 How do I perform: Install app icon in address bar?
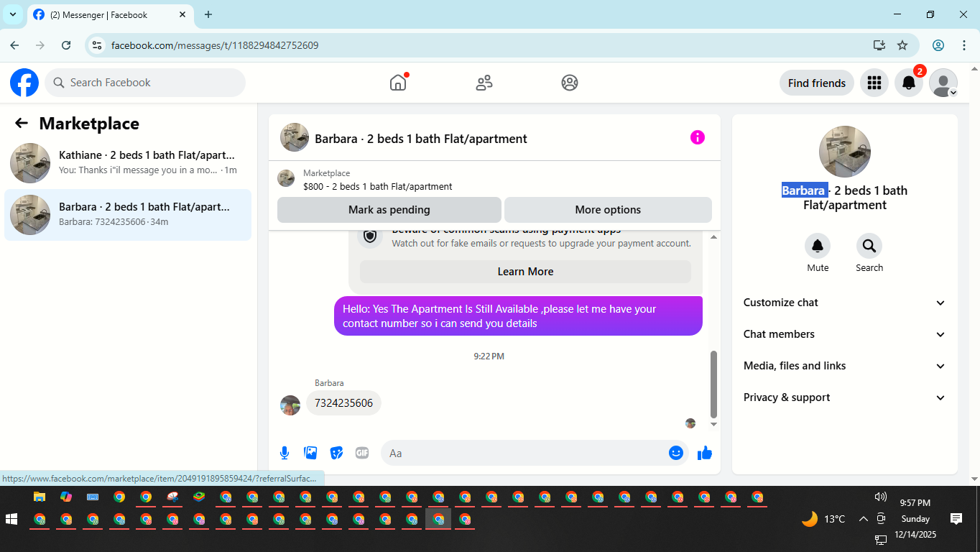pyautogui.click(x=879, y=45)
